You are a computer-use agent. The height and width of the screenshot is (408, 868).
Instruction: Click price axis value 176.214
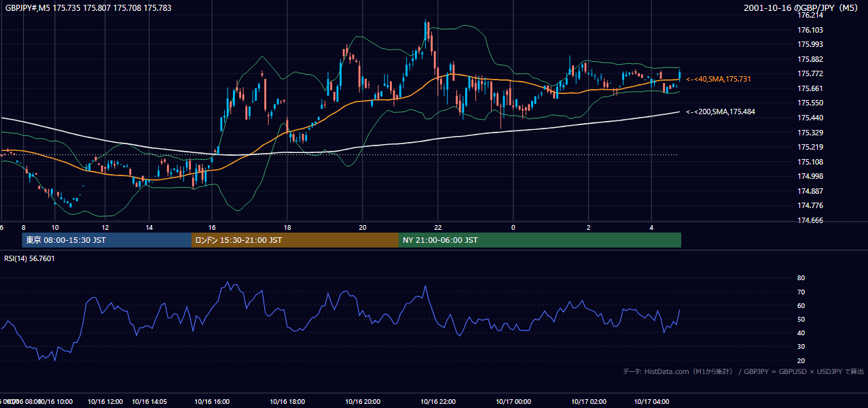coord(810,15)
